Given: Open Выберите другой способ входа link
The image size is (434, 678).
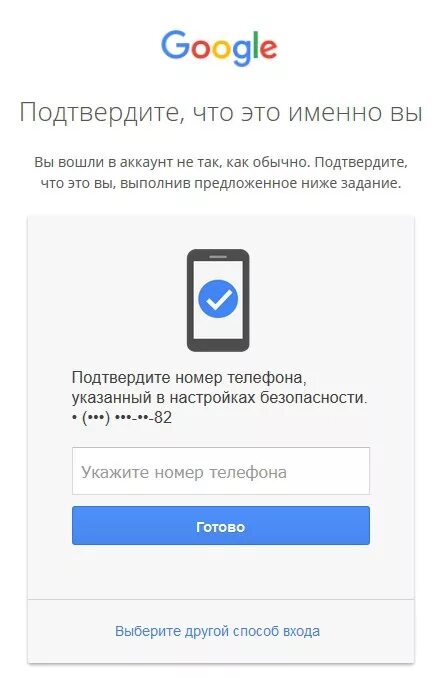Looking at the screenshot, I should [217, 631].
